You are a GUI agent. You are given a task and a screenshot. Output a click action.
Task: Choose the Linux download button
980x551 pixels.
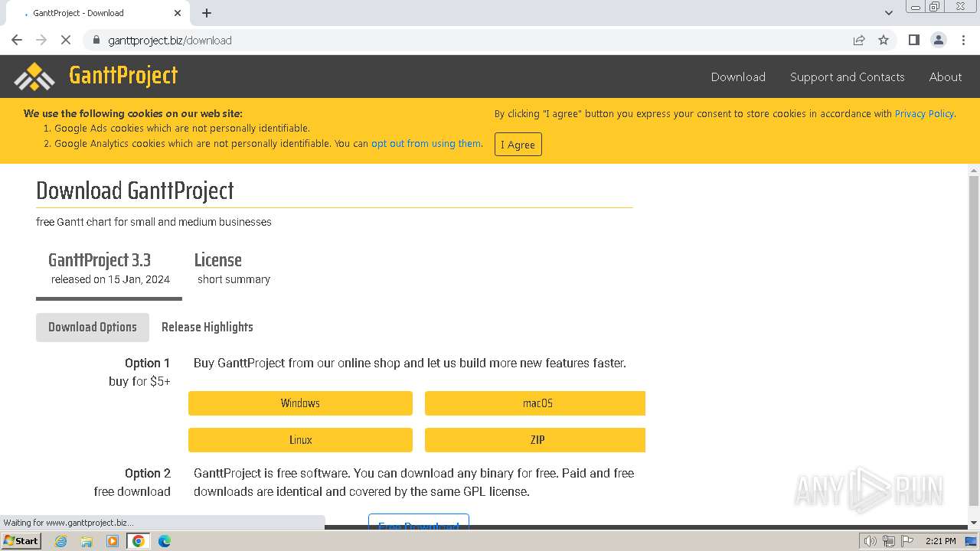[300, 440]
